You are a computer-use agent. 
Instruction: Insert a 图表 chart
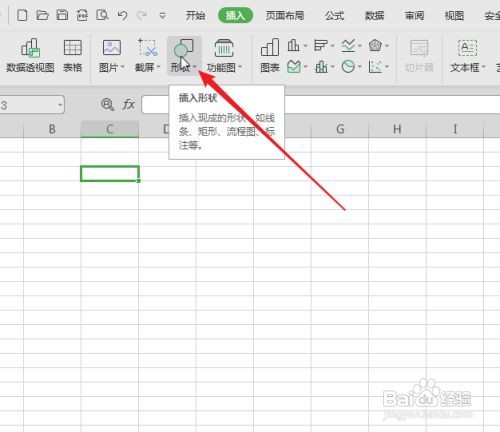click(x=270, y=55)
